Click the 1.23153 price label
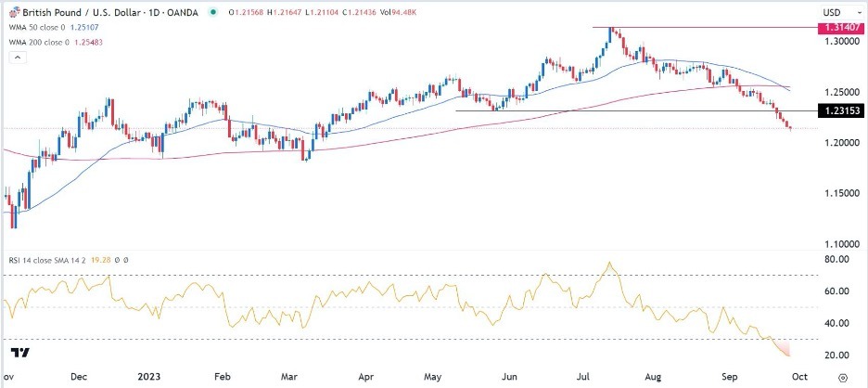 (841, 110)
